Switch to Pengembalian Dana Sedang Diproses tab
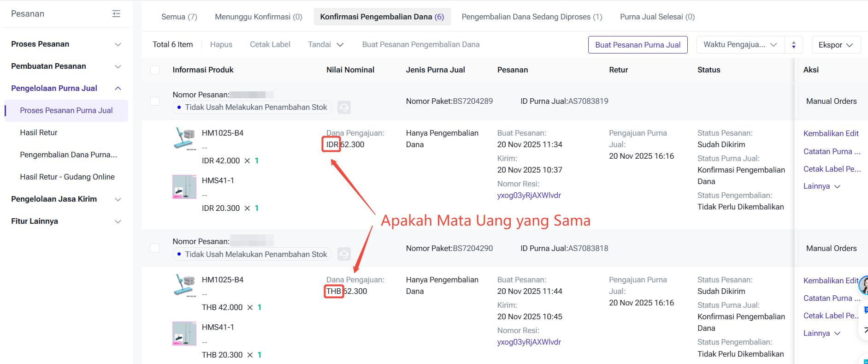868x364 pixels. pos(531,17)
